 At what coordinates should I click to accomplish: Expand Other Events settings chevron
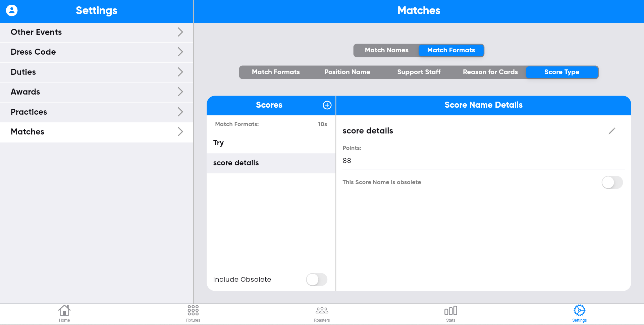tap(180, 32)
